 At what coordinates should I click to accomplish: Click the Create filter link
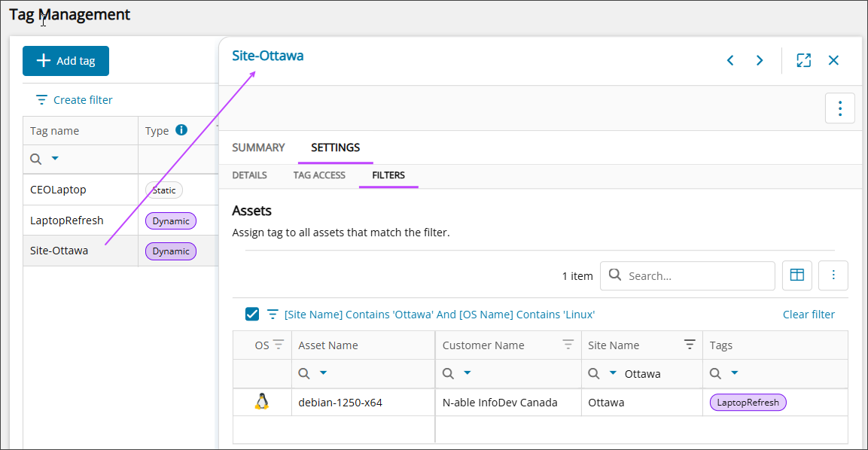(75, 100)
